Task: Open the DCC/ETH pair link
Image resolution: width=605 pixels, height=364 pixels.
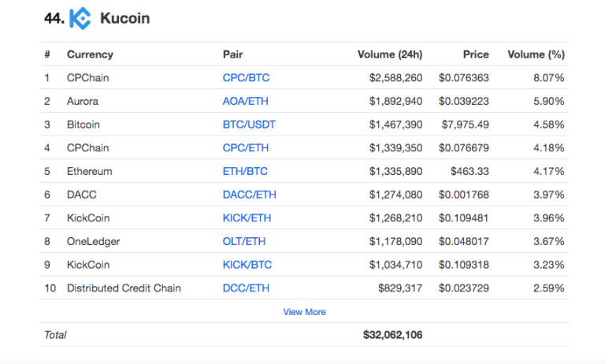Action: [246, 288]
